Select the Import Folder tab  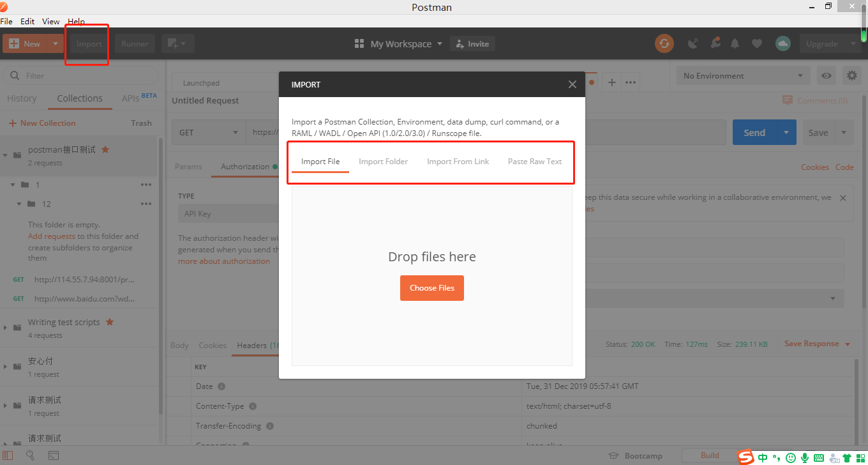point(384,161)
